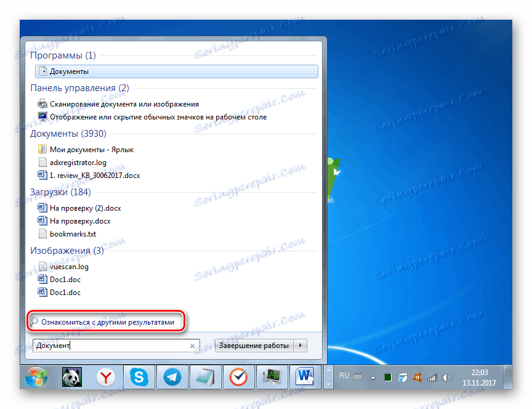
Task: Open Мои документы - Ярлык
Action: pyautogui.click(x=92, y=149)
